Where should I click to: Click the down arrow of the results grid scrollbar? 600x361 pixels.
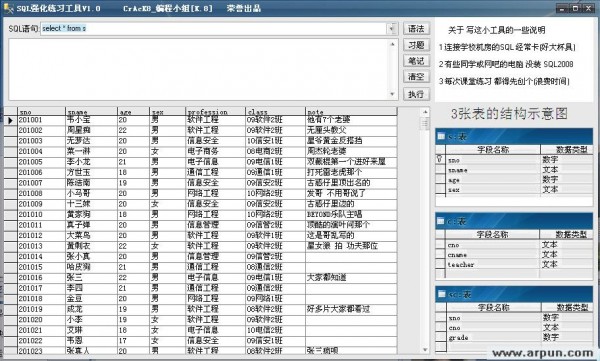pyautogui.click(x=425, y=350)
